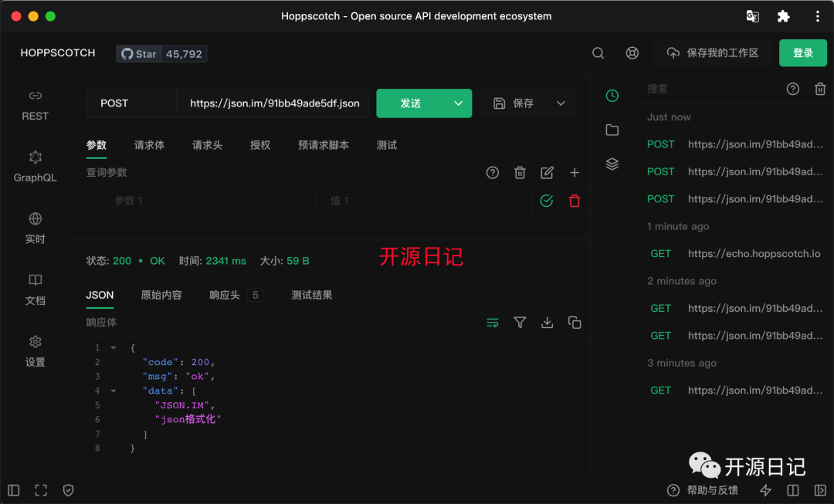Image resolution: width=834 pixels, height=504 pixels.
Task: Add a new query parameter plus icon
Action: click(x=575, y=172)
